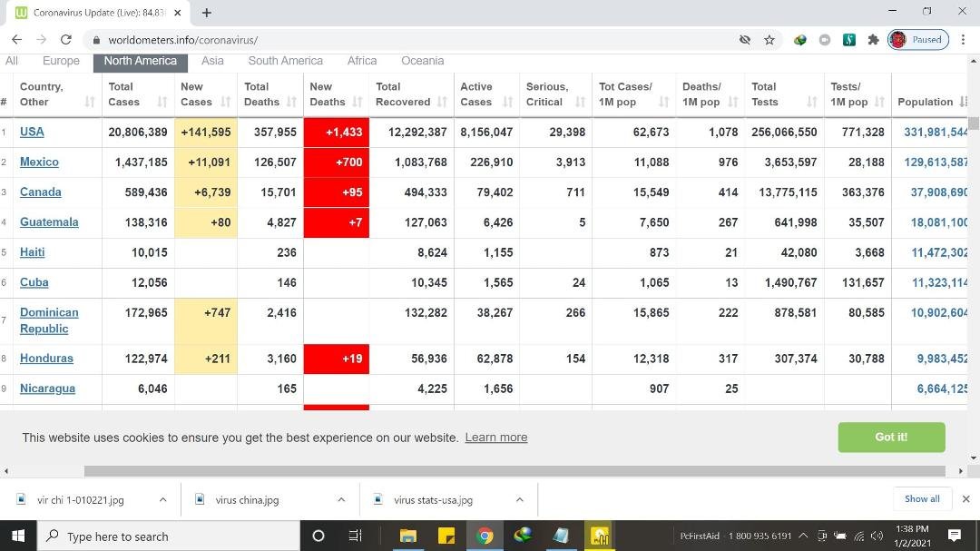Screen dimensions: 980x551
Task: Open the Canada country link
Action: 41,192
